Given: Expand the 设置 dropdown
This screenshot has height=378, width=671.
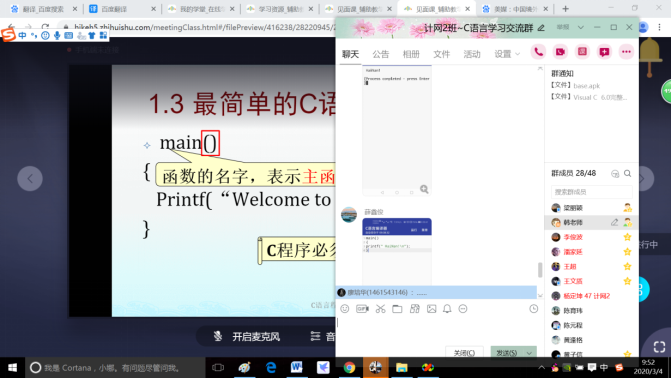Looking at the screenshot, I should (x=507, y=54).
